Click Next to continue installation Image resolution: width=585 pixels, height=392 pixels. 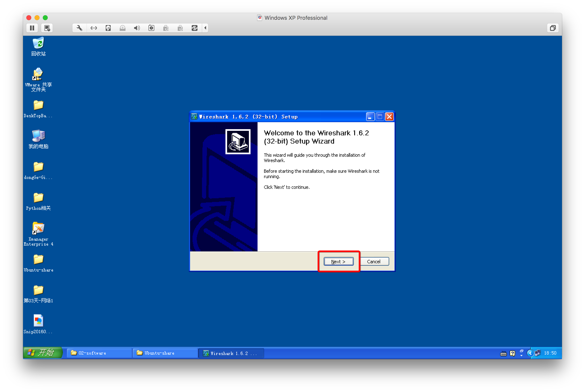[339, 261]
